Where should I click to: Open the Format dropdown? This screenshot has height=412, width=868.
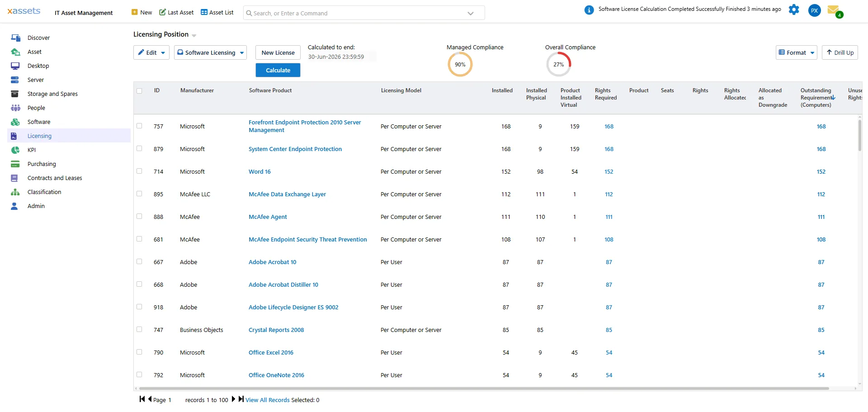796,52
